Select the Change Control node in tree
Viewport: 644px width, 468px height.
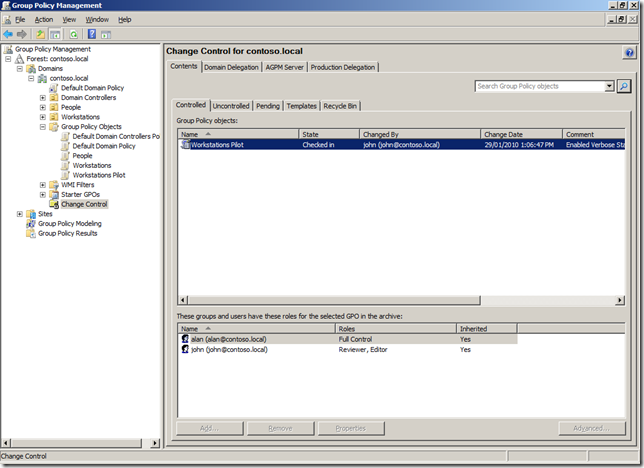[84, 204]
